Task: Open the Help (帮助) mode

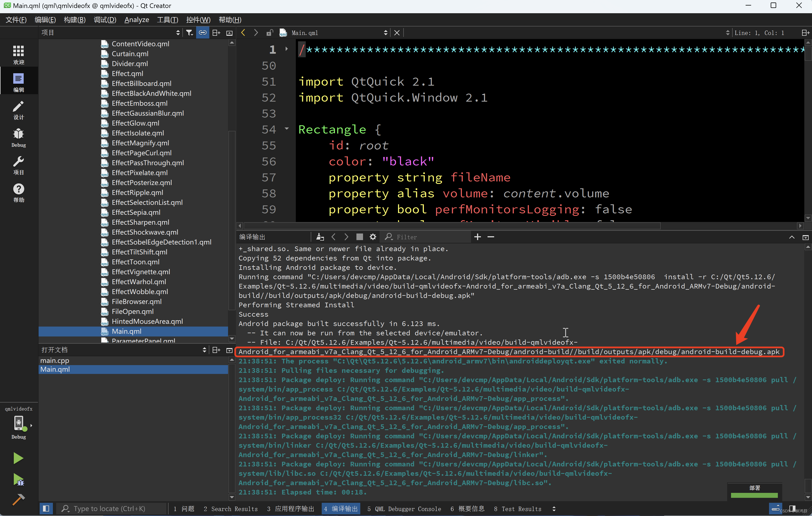Action: pyautogui.click(x=18, y=193)
